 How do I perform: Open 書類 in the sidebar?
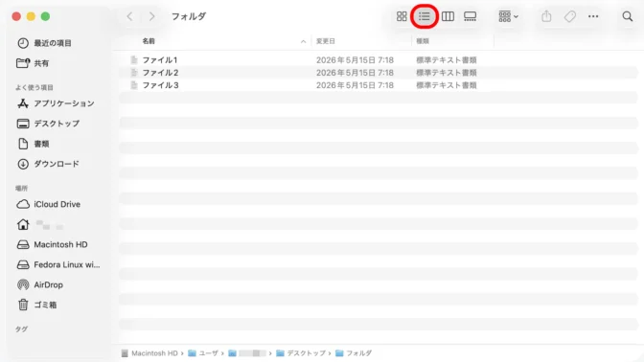[34, 144]
